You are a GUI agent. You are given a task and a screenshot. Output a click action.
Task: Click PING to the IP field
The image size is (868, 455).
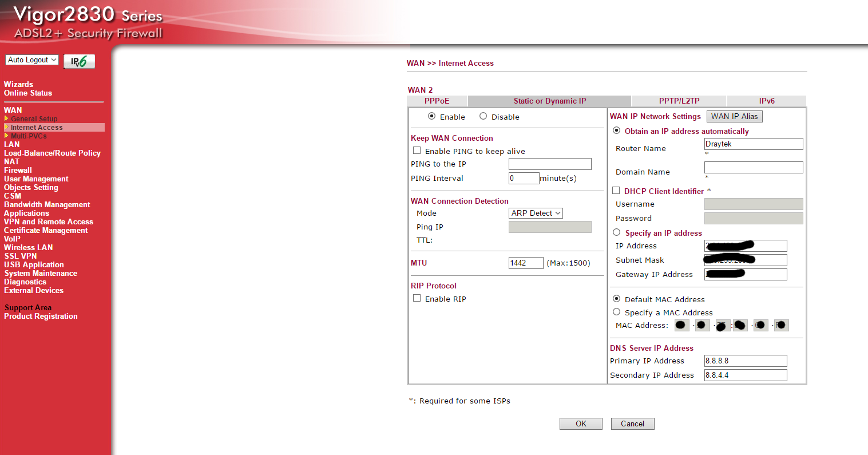point(550,164)
